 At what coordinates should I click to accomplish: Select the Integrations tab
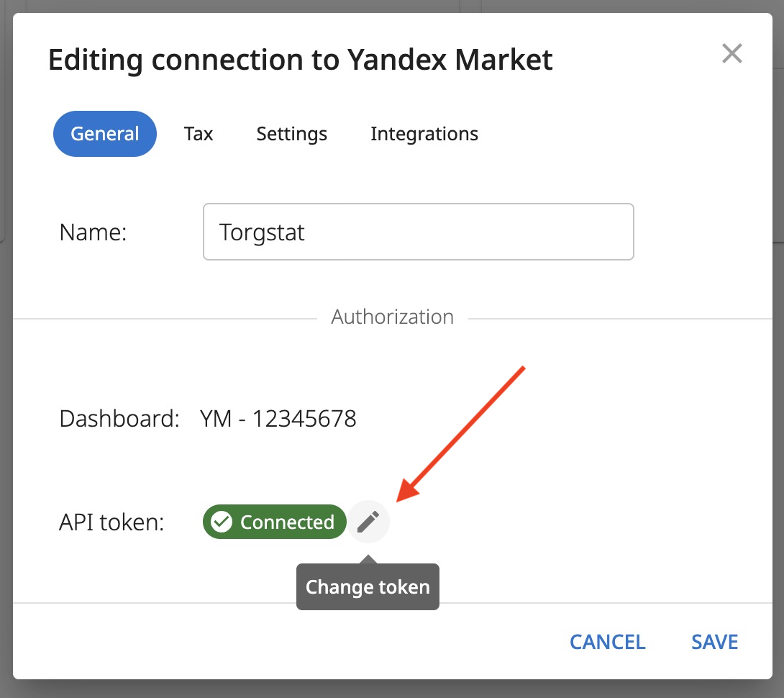click(x=424, y=134)
